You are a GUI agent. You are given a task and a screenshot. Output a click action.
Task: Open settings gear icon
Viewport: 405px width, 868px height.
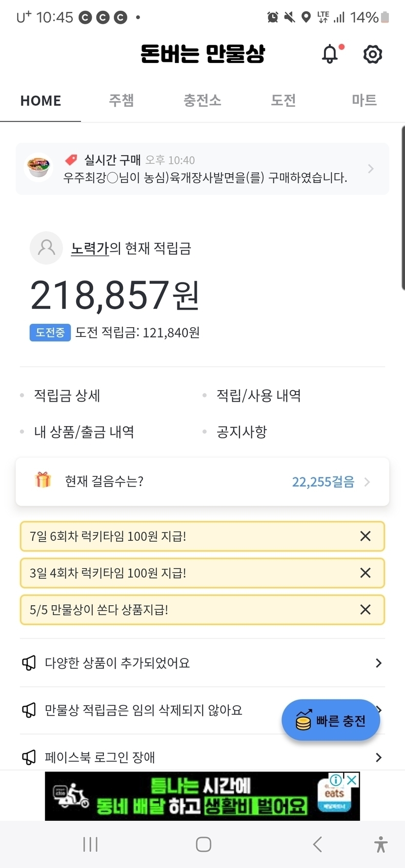372,54
